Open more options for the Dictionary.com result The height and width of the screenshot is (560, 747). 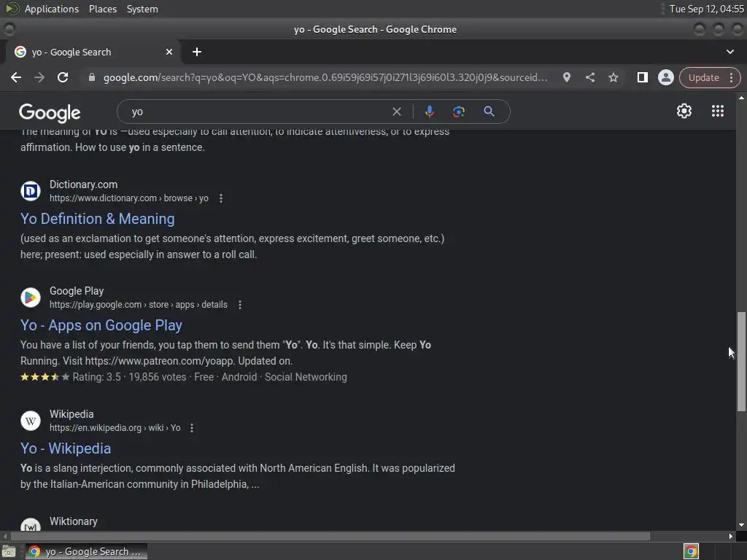point(220,198)
